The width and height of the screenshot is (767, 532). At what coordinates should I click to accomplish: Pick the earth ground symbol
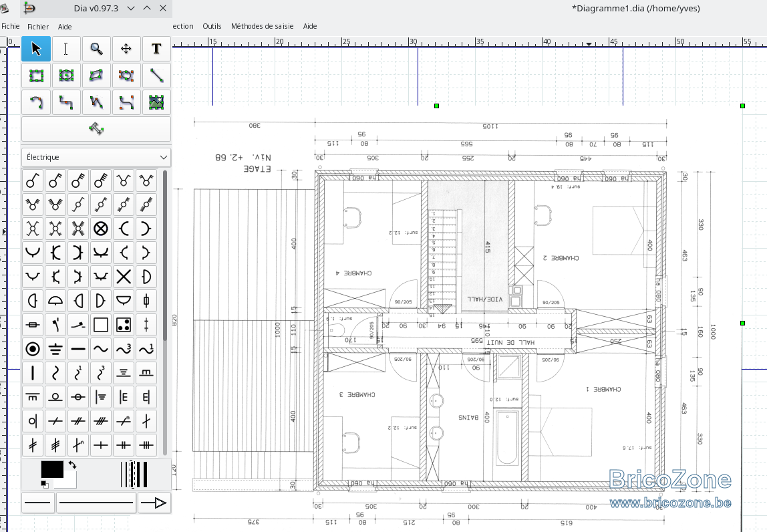point(55,348)
